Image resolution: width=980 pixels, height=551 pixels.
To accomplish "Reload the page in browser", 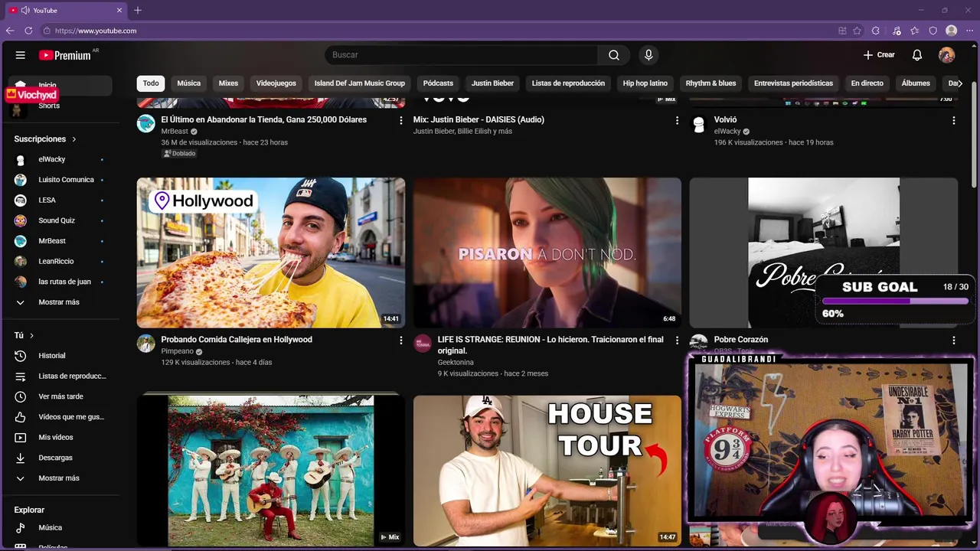I will [x=28, y=31].
